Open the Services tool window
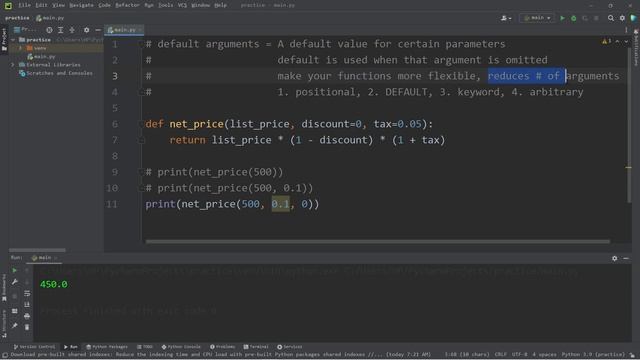The height and width of the screenshot is (360, 640). coord(290,347)
